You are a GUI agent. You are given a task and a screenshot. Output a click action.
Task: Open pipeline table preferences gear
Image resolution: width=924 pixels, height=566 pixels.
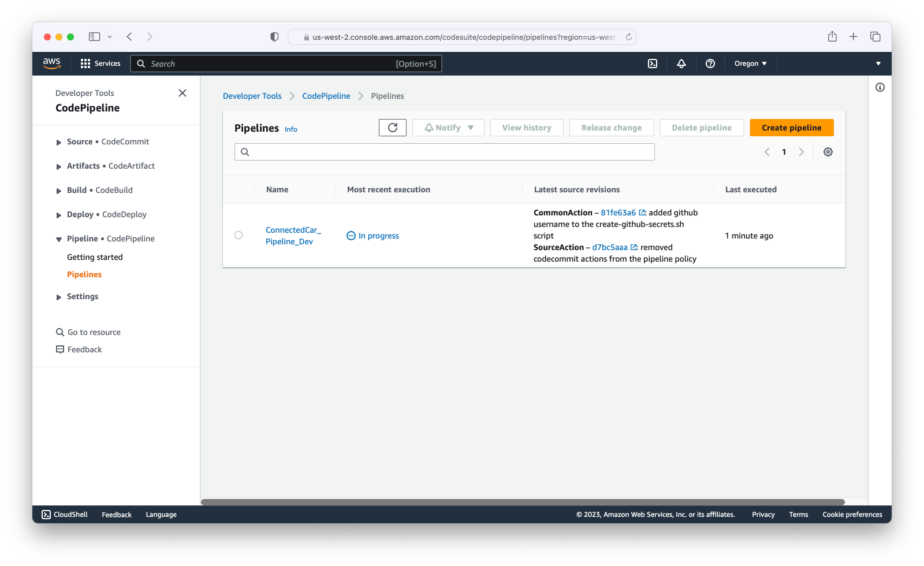(x=828, y=152)
